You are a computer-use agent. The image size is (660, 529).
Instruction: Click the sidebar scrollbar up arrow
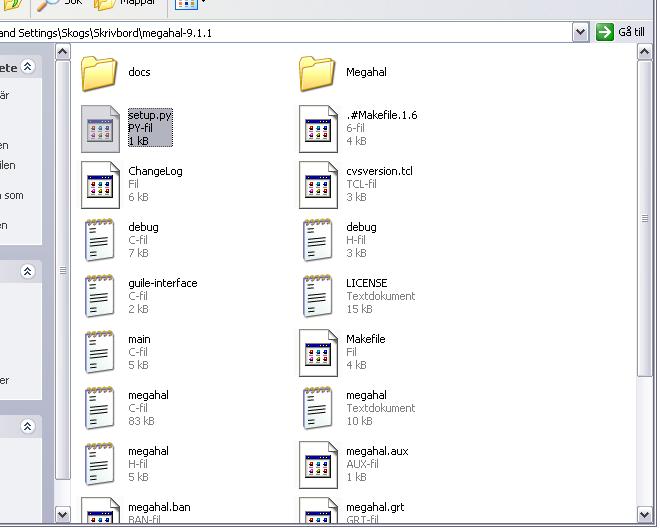tap(62, 52)
